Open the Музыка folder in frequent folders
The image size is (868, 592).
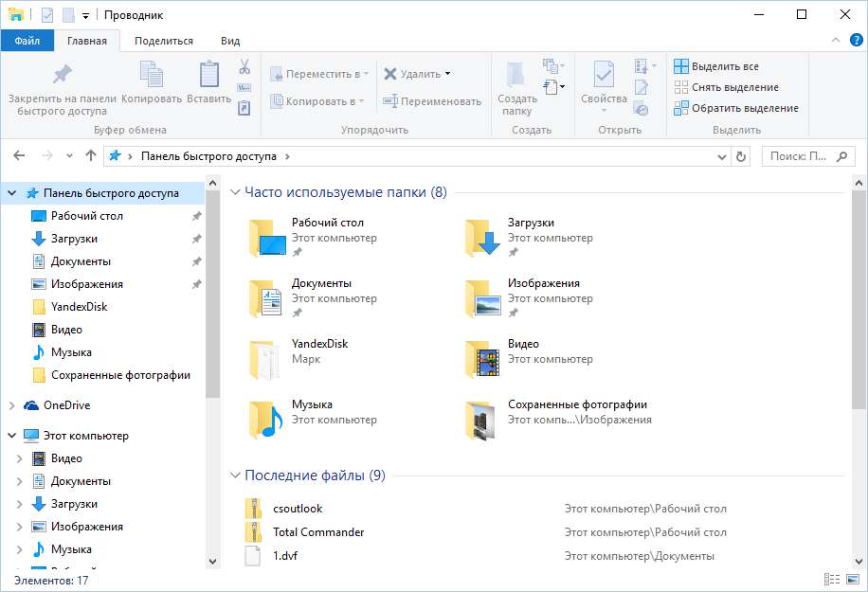[x=312, y=413]
